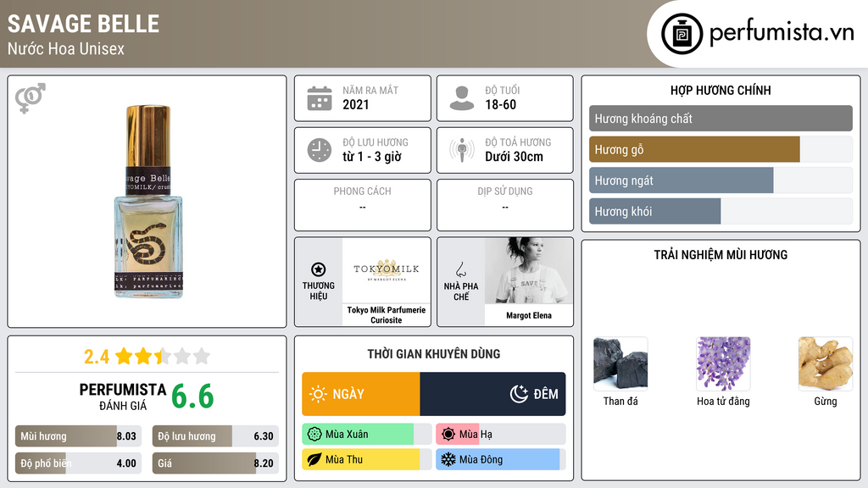
Task: Click the moon icon in the Đêm bar
Action: point(519,394)
